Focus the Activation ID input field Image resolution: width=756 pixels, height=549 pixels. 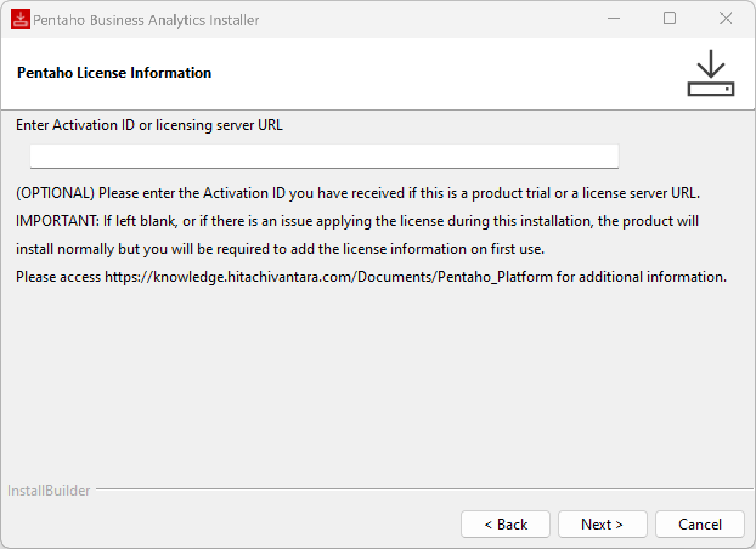(x=324, y=156)
